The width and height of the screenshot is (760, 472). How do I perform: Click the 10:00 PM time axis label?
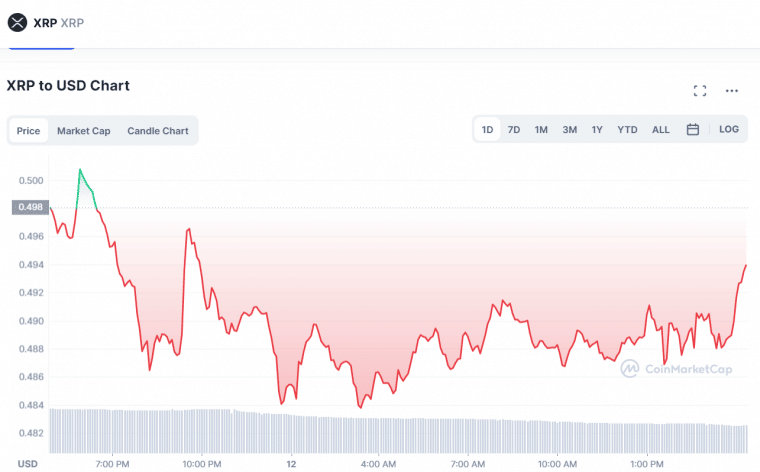[x=202, y=464]
